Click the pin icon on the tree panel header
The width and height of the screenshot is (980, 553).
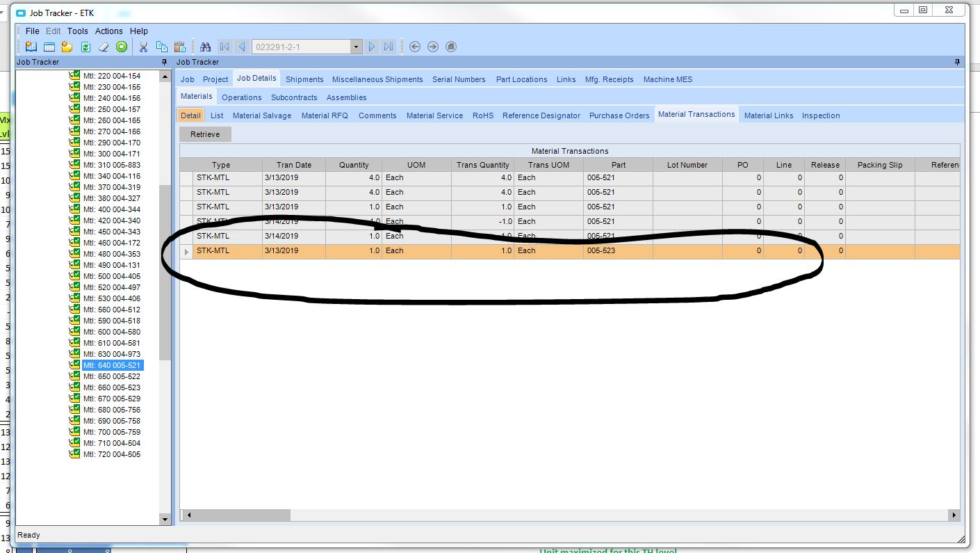point(165,62)
